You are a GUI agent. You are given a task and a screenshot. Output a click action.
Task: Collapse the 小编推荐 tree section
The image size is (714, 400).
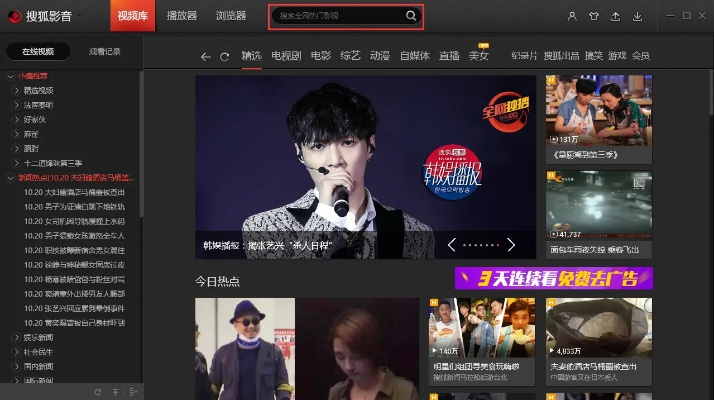11,76
